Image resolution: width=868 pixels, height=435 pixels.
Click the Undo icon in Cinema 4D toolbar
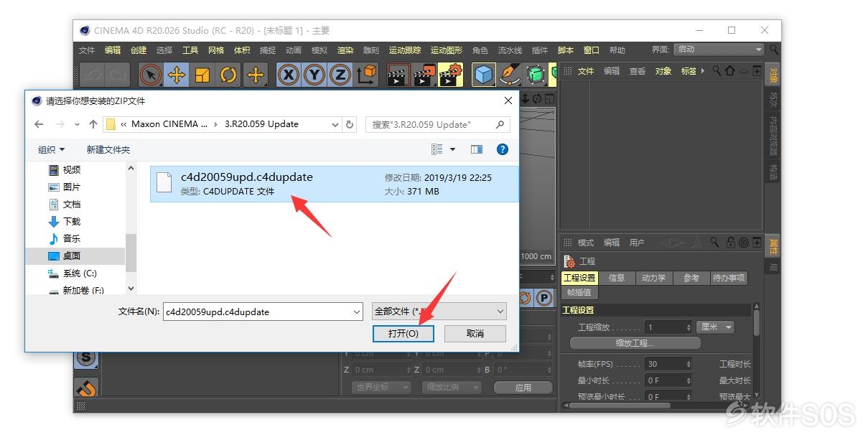pyautogui.click(x=90, y=75)
